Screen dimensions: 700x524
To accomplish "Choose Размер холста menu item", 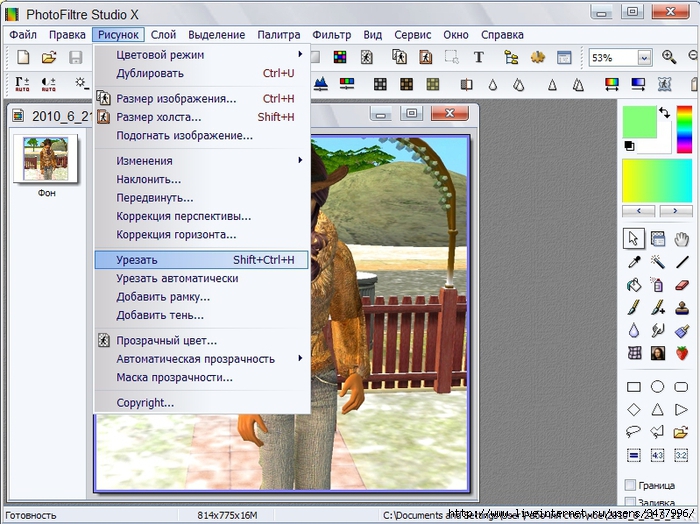I will click(x=201, y=117).
